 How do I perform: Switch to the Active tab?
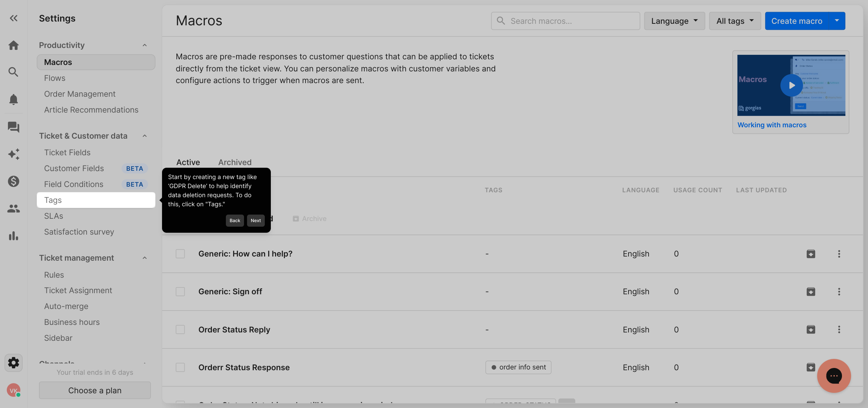click(x=188, y=162)
